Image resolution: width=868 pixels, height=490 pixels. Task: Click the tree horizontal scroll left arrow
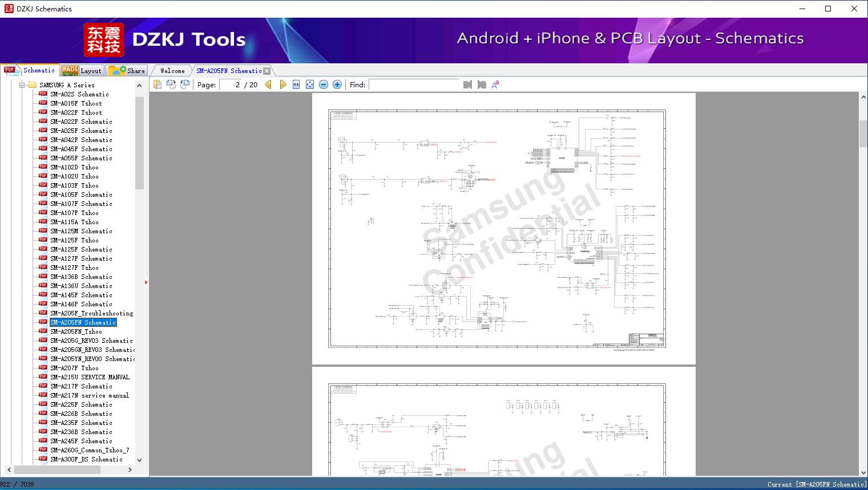click(9, 469)
